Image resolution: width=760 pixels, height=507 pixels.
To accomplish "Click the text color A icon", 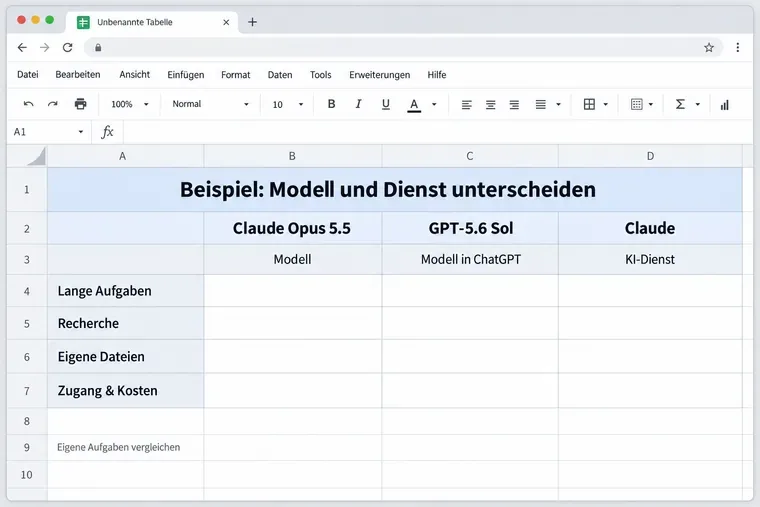I will [x=414, y=105].
